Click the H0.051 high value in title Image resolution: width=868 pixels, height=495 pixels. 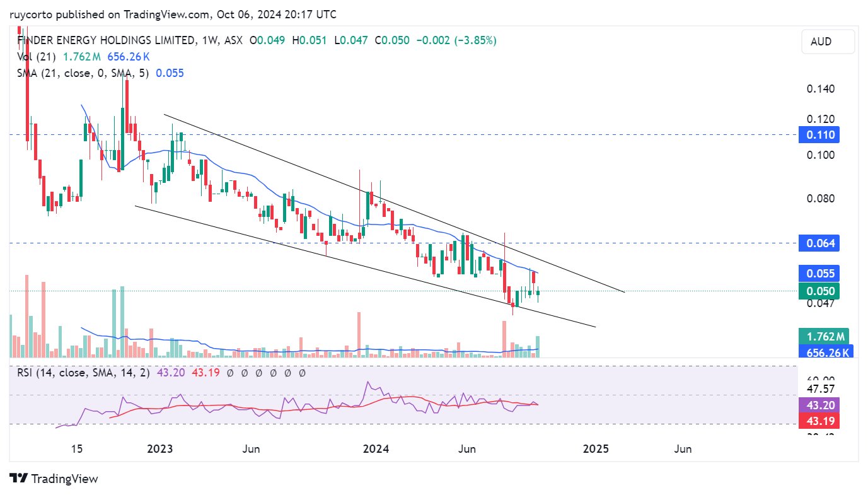(x=309, y=40)
